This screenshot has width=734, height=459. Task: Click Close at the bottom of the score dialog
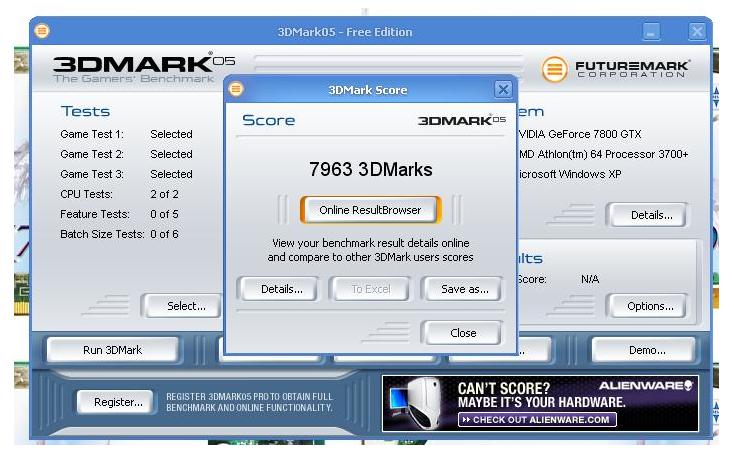(463, 333)
